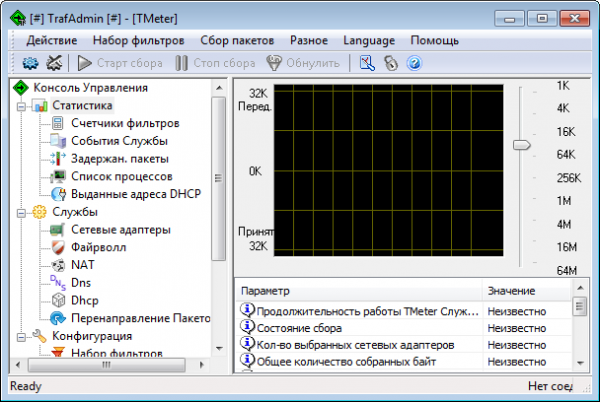Click the mouse icon in the toolbar
The height and width of the screenshot is (402, 600).
pos(391,63)
